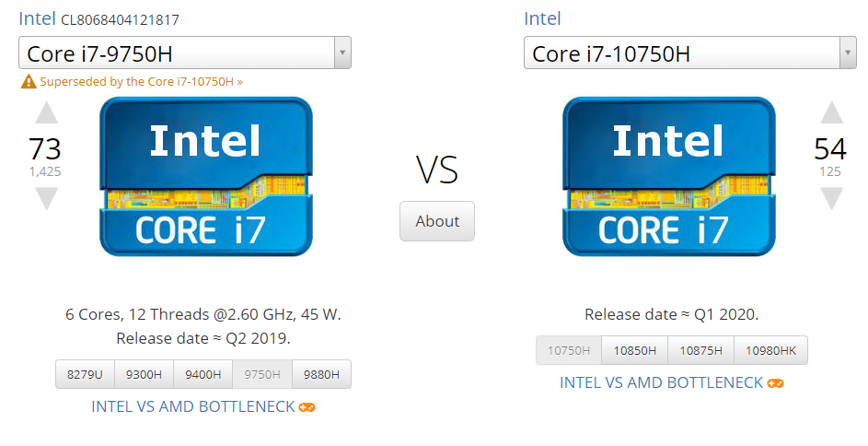
Task: Upvote the Core i7-9750H processor
Action: 47,112
